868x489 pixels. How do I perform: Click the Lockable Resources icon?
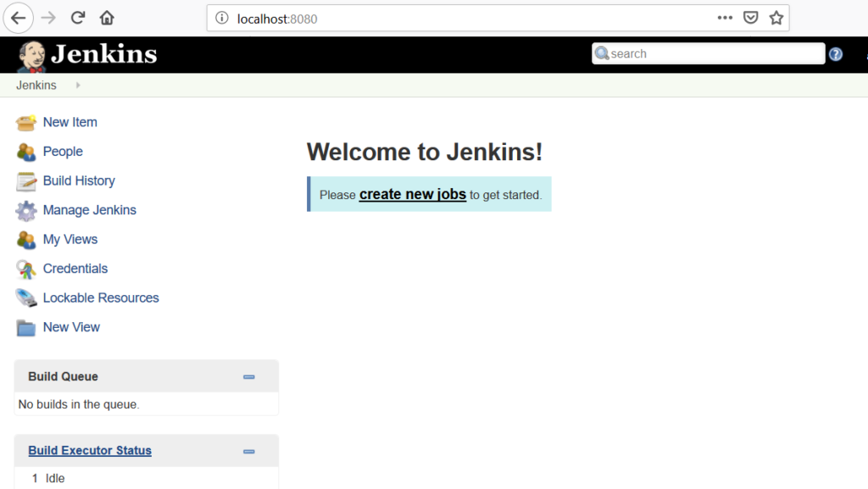click(25, 297)
